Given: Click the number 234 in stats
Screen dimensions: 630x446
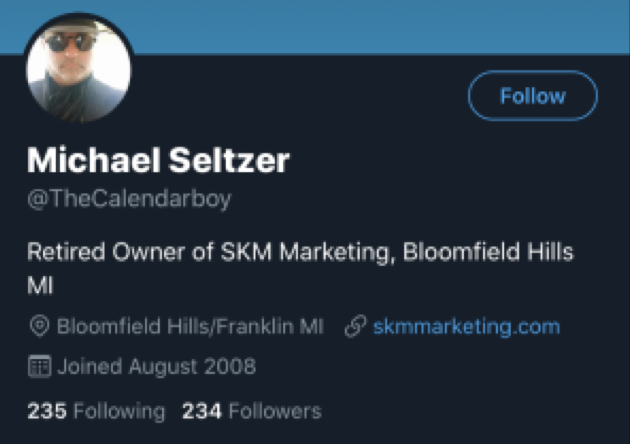Looking at the screenshot, I should coord(202,411).
